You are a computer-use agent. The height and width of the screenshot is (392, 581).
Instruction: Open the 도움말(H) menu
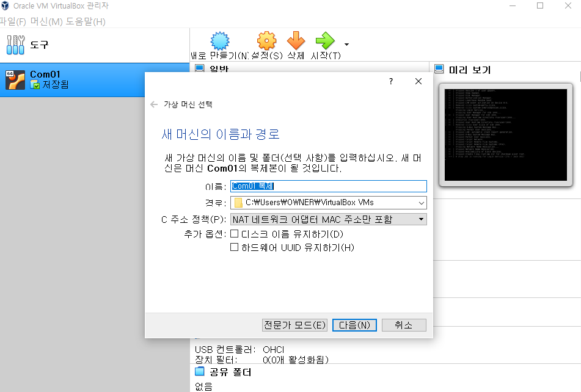pyautogui.click(x=86, y=21)
